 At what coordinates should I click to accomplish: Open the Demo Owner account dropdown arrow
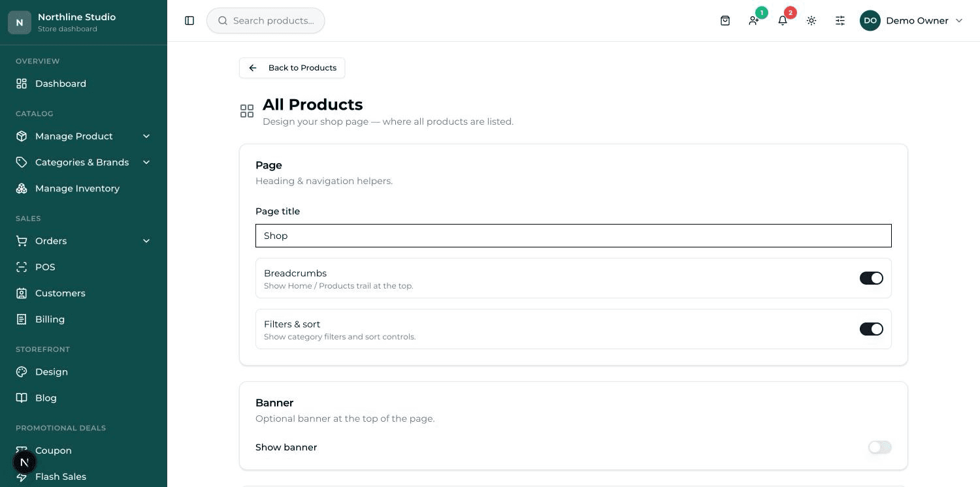pos(959,21)
